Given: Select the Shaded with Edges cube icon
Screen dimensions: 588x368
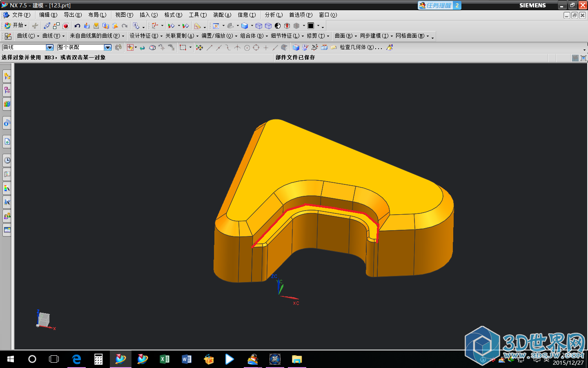Looking at the screenshot, I should click(245, 26).
